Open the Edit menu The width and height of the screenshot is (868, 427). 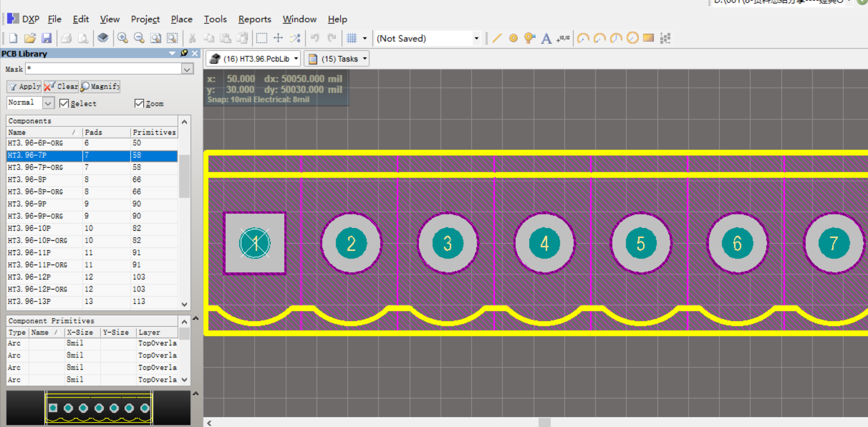click(x=81, y=19)
